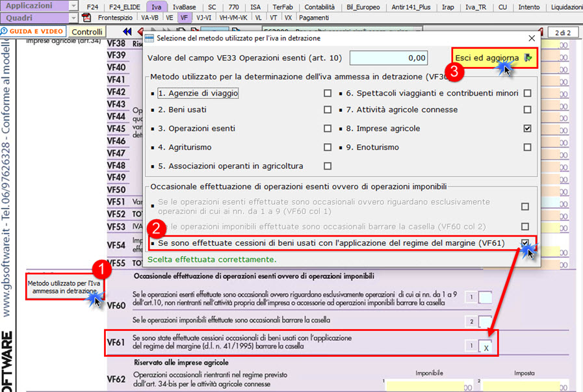Check 2. Beni usati box

(328, 110)
